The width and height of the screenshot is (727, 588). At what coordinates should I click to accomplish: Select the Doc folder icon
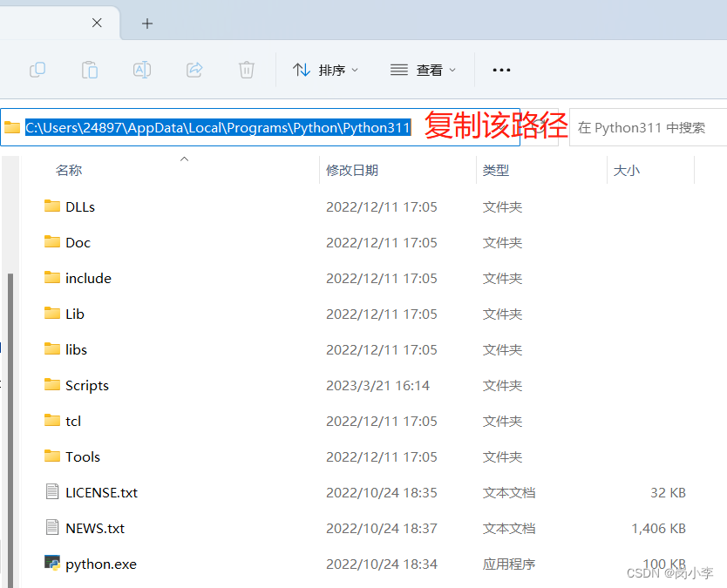click(x=52, y=241)
